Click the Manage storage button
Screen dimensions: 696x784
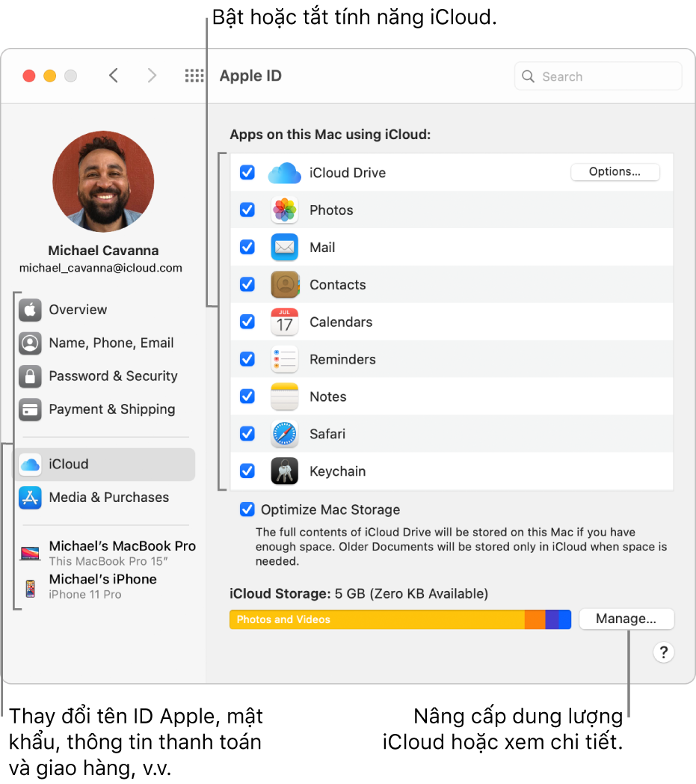[626, 619]
